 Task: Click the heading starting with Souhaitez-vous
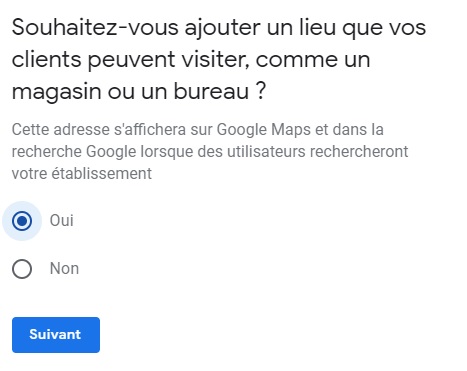click(219, 59)
